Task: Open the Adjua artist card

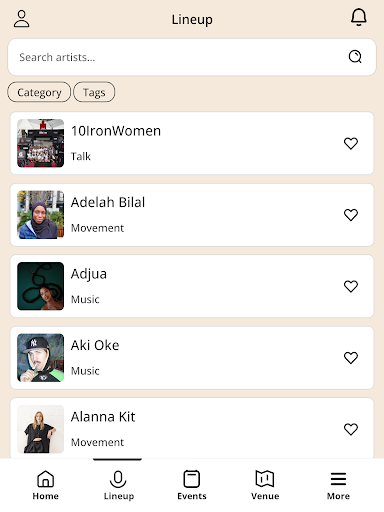Action: tap(192, 286)
